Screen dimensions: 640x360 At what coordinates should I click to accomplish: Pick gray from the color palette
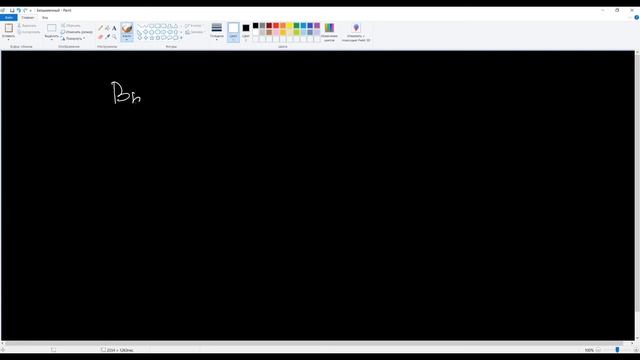click(262, 25)
